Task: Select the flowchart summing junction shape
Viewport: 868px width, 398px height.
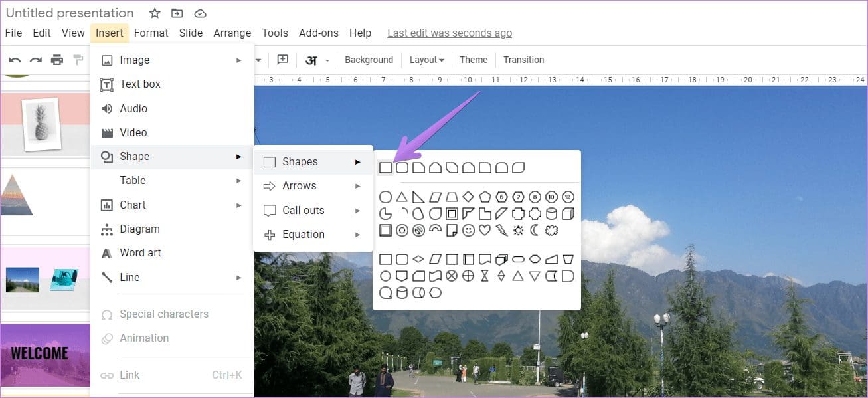Action: coord(452,276)
